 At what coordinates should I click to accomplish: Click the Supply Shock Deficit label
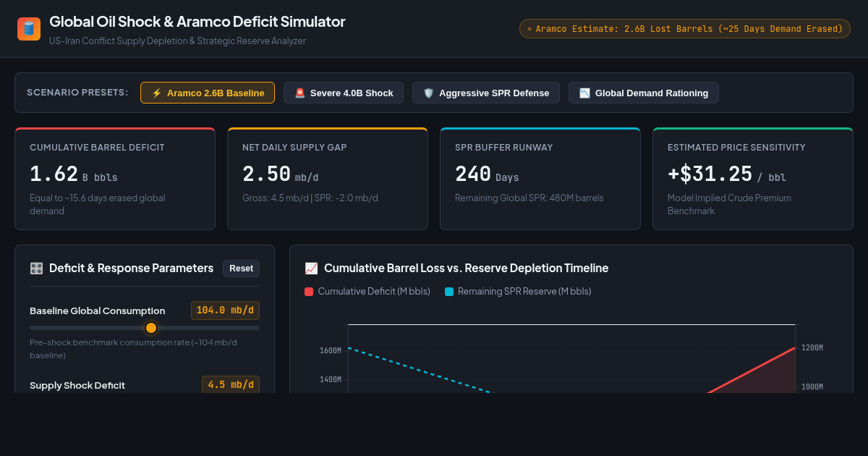(x=77, y=386)
